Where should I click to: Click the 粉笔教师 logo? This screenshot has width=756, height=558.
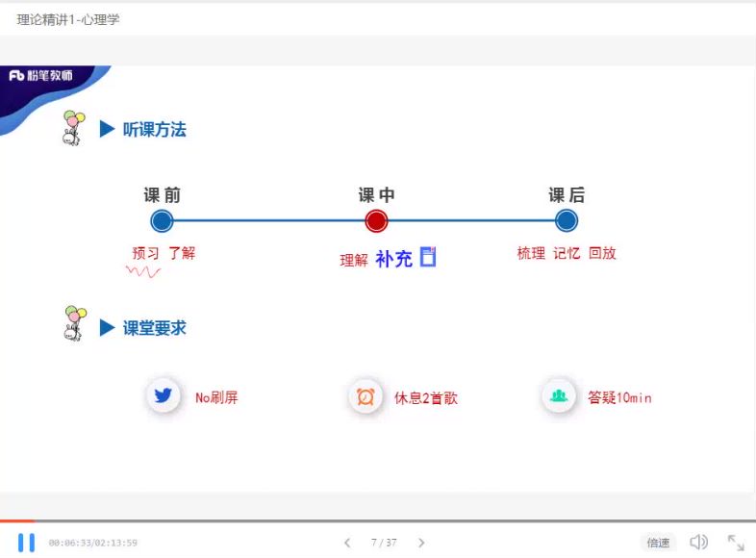tap(41, 75)
